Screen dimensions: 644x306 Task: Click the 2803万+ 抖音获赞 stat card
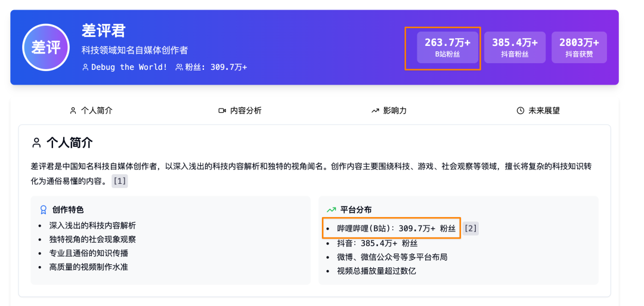(579, 47)
